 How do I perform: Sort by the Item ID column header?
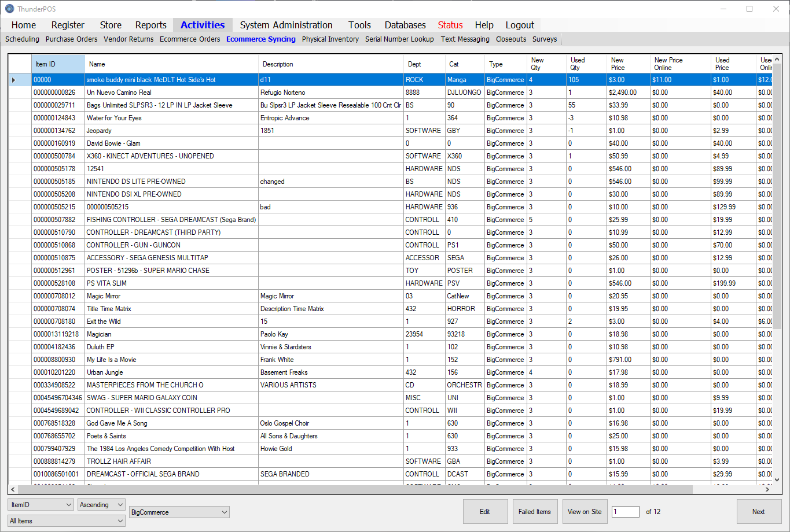click(58, 64)
